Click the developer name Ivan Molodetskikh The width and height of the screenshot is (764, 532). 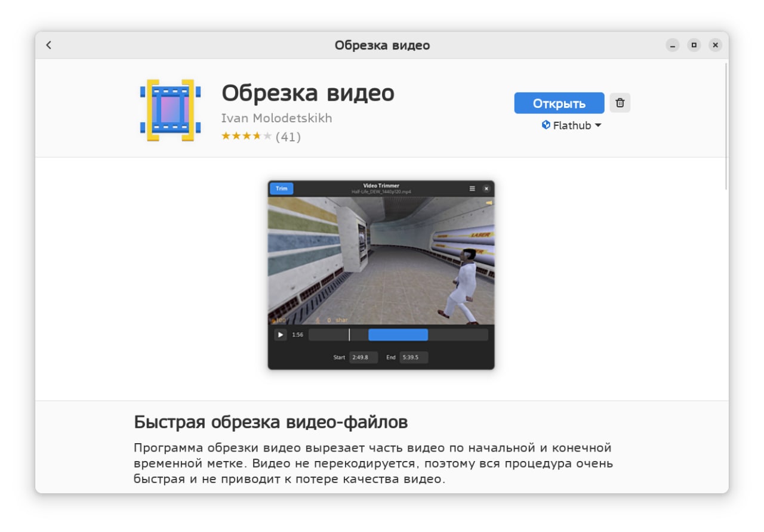(276, 118)
